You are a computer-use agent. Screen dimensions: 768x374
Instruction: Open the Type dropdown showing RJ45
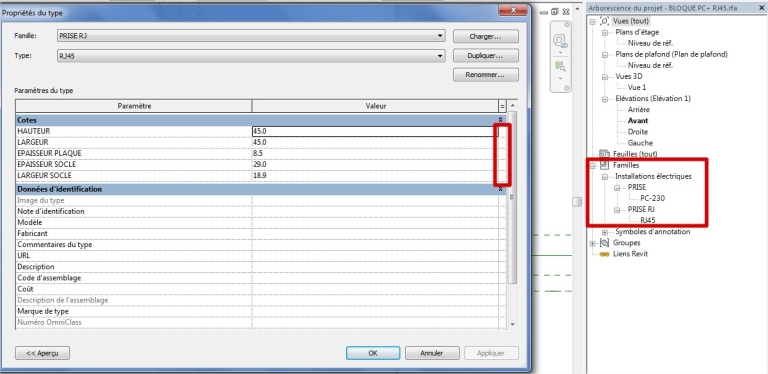[441, 56]
